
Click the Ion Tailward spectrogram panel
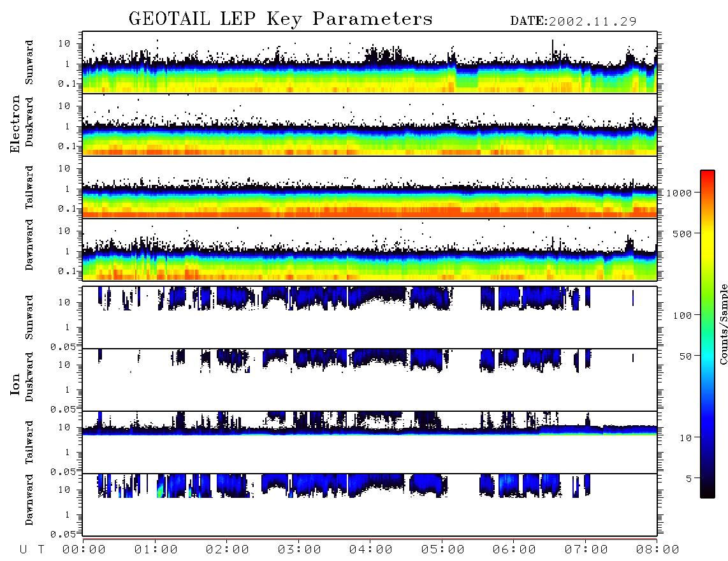pyautogui.click(x=370, y=442)
